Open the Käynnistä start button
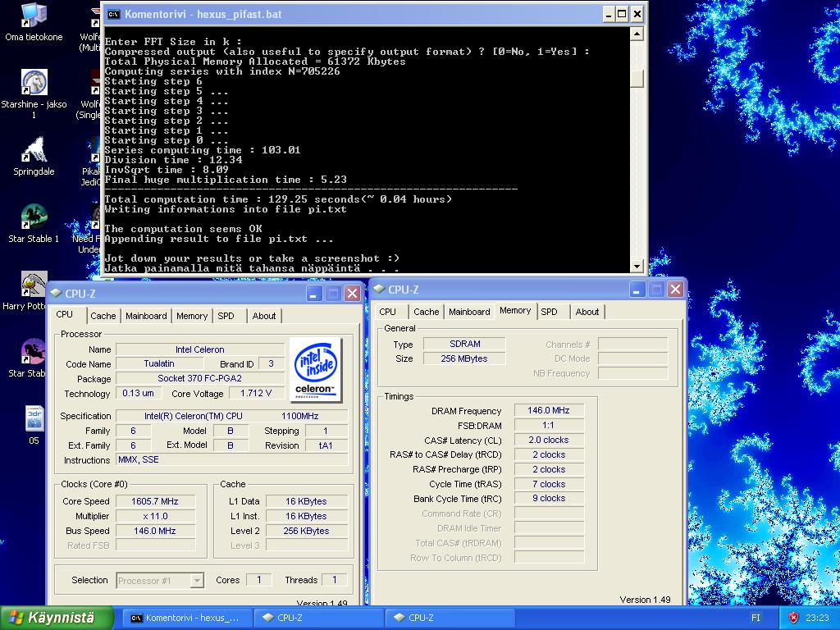Screen dimensions: 840x630 pyautogui.click(x=57, y=618)
